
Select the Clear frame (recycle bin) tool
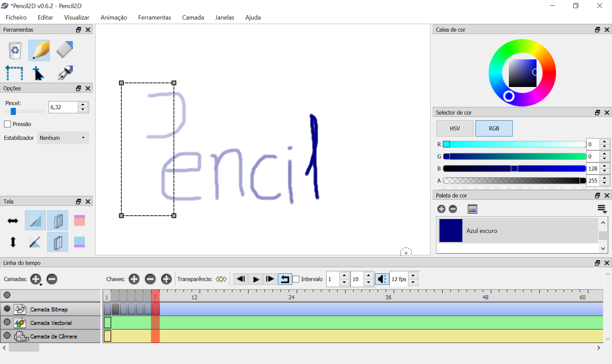point(15,51)
